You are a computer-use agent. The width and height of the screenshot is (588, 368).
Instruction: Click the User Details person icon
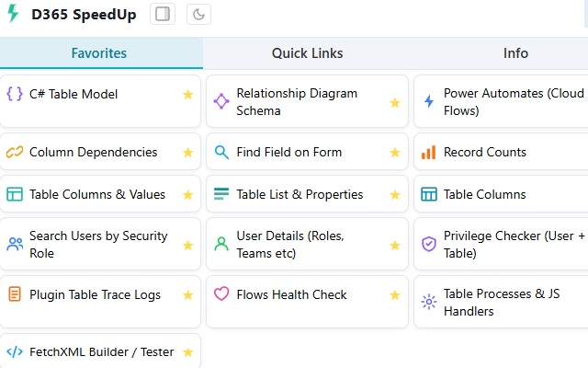pyautogui.click(x=221, y=244)
